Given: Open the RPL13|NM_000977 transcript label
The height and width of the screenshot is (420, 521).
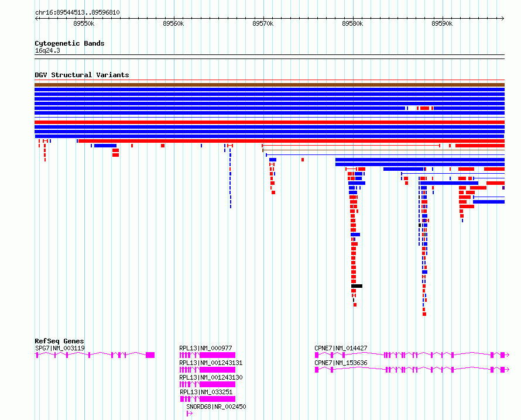Looking at the screenshot, I should pos(205,348).
